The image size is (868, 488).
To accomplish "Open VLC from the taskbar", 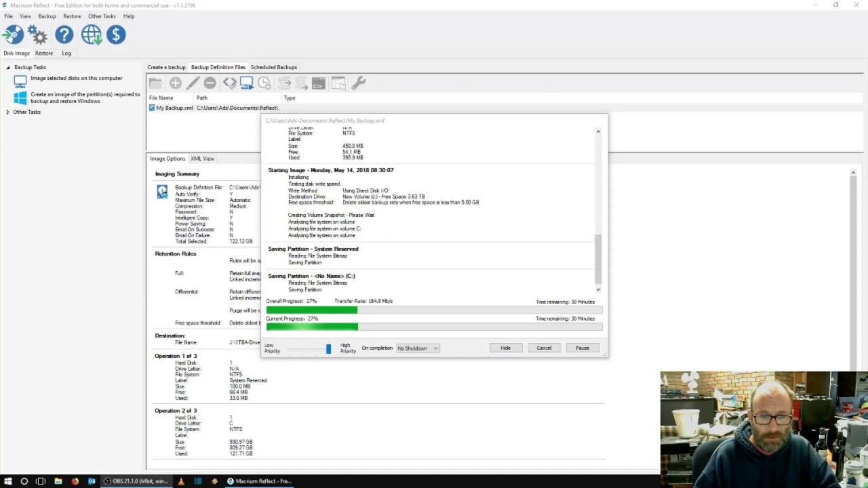I will [x=181, y=481].
